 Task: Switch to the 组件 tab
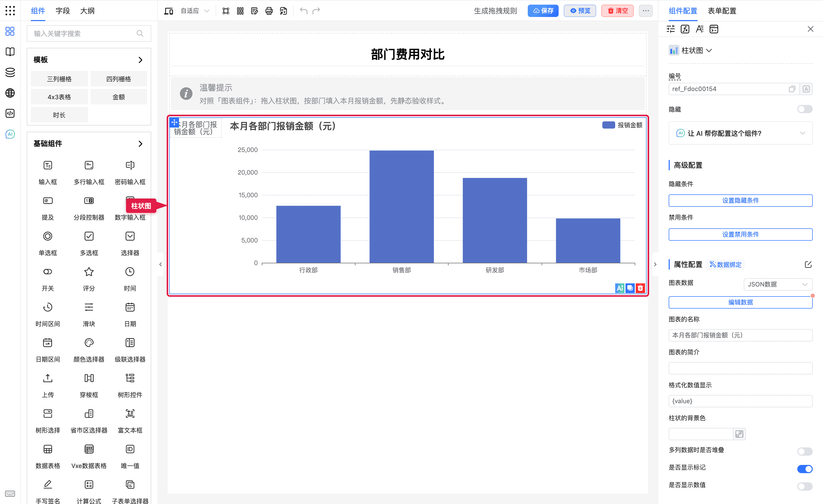coord(38,11)
